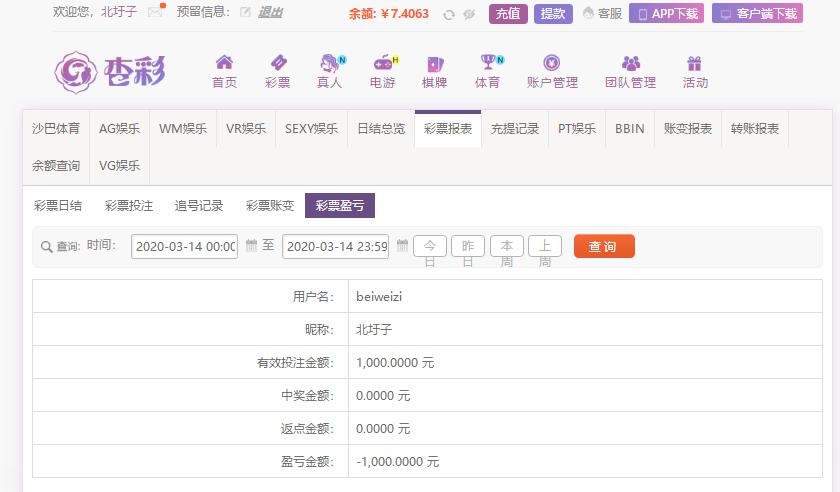
Task: Open 账户管理 account management icon
Action: 552,63
